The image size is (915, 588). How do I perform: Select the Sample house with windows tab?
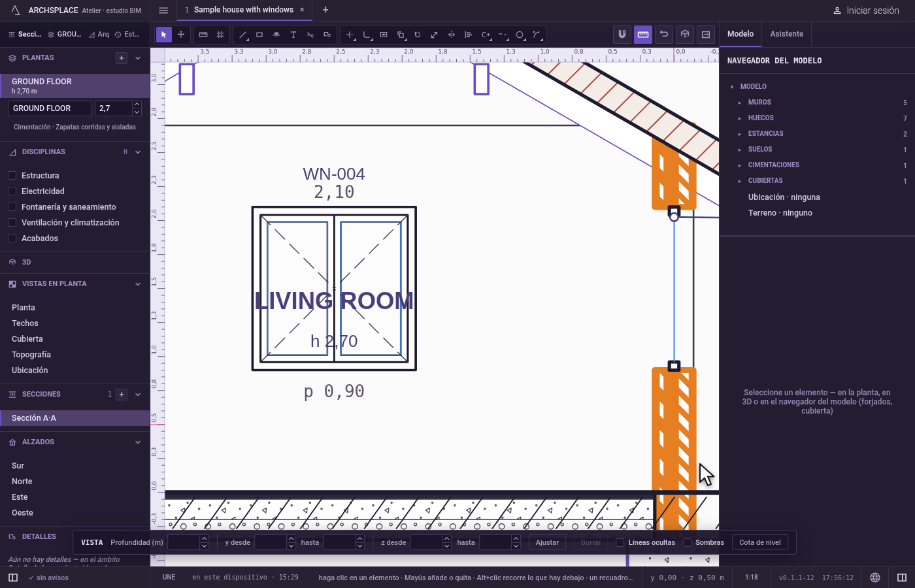(x=244, y=10)
